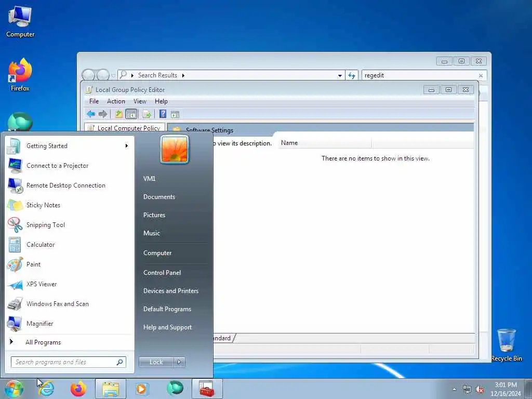Open Computer from Start menu right pane
532x399 pixels.
[157, 253]
